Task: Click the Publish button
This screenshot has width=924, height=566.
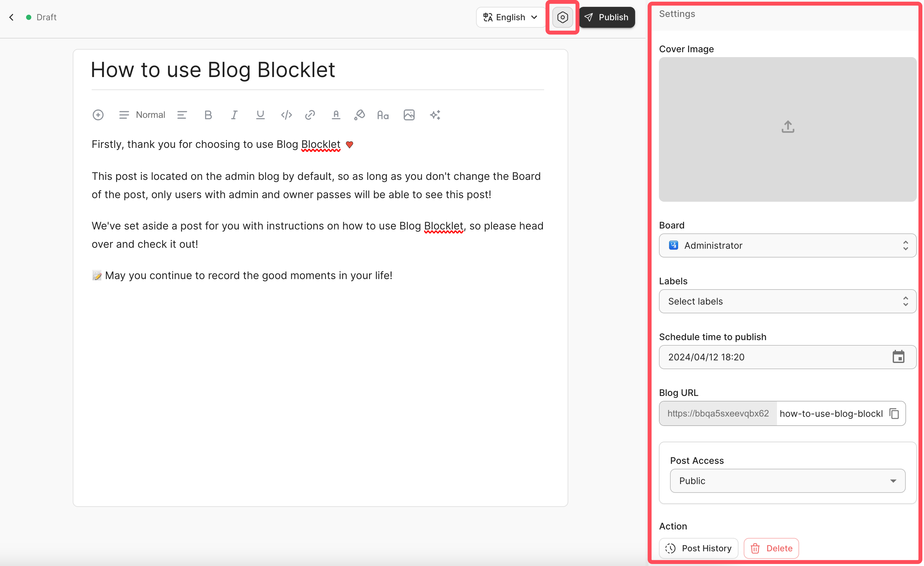Action: coord(607,17)
